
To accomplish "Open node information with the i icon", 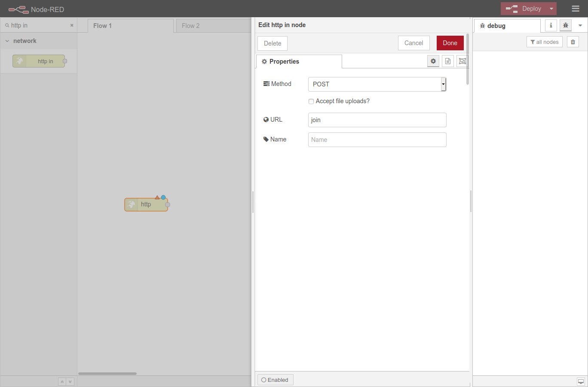I will tap(551, 25).
